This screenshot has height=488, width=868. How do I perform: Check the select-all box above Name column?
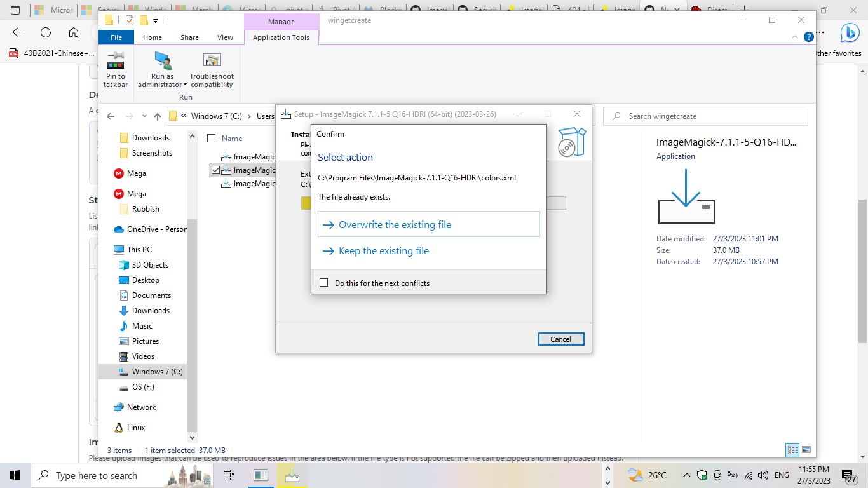211,138
